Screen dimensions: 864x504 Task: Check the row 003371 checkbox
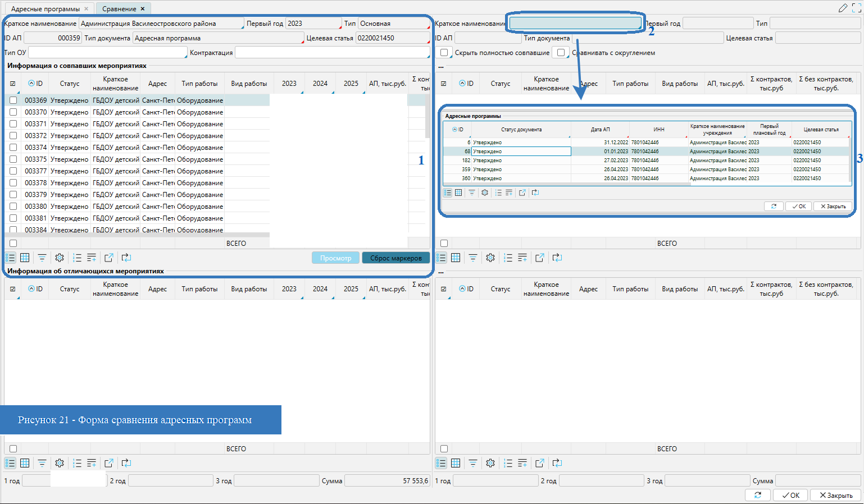pyautogui.click(x=13, y=124)
